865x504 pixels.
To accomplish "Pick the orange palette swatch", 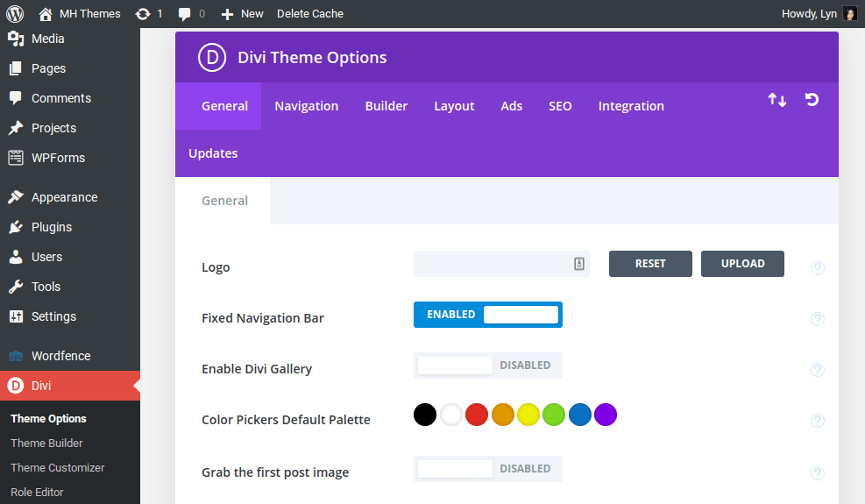I will [502, 415].
